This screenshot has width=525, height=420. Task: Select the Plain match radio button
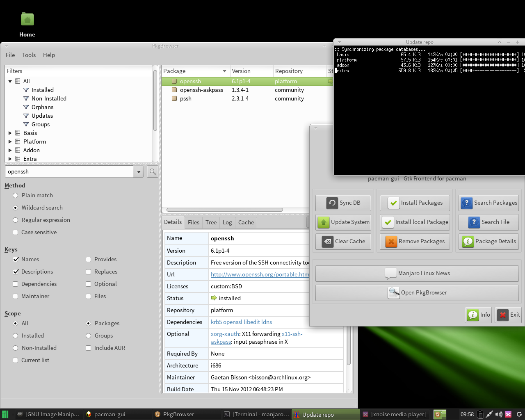click(x=16, y=196)
